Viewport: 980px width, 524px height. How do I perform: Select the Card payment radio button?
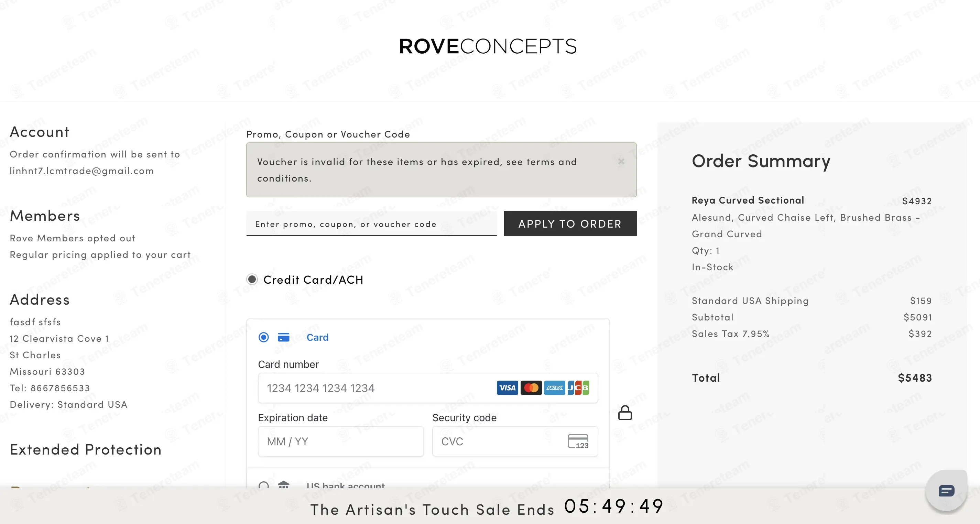(x=264, y=338)
